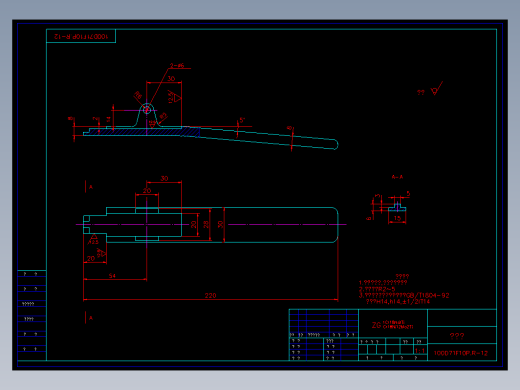This screenshot has height=390, width=520.
Task: Select the 220 overall length dimension
Action: [210, 295]
